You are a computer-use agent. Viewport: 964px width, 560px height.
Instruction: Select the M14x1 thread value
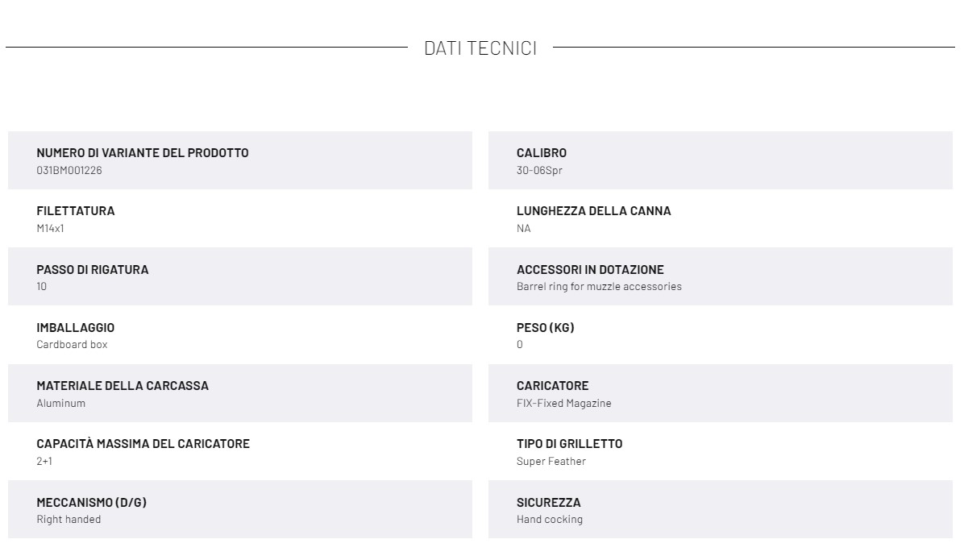[50, 228]
